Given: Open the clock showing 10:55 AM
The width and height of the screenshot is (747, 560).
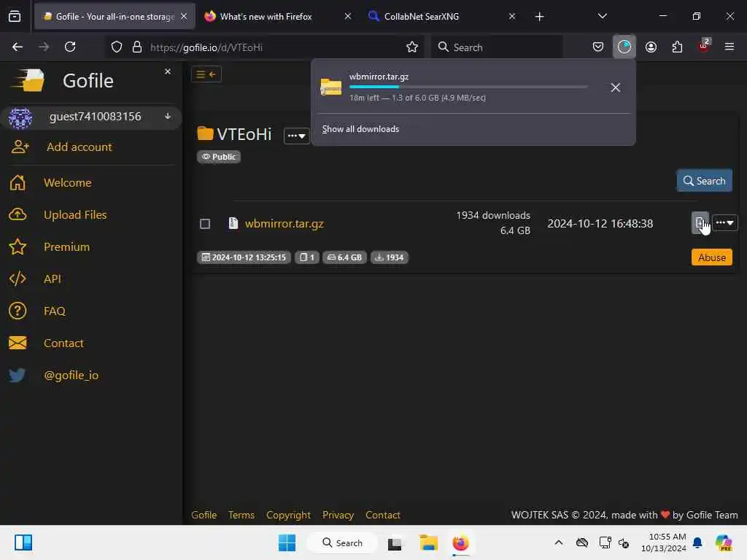Looking at the screenshot, I should [664, 542].
